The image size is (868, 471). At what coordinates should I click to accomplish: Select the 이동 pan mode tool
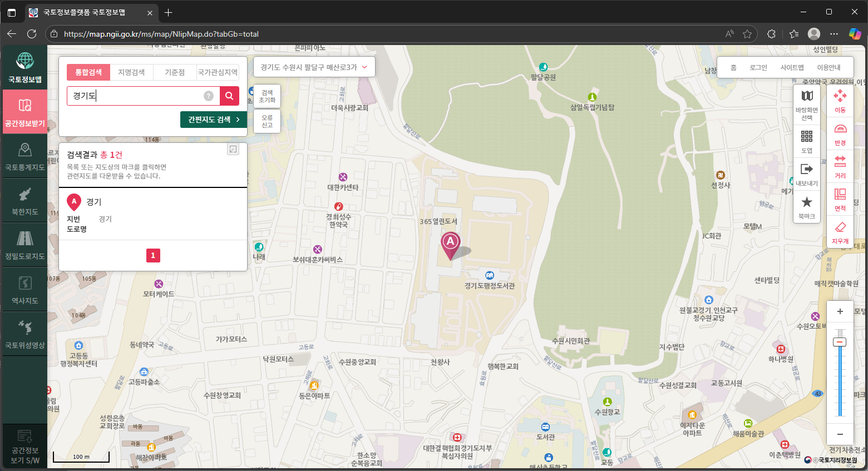coord(840,101)
